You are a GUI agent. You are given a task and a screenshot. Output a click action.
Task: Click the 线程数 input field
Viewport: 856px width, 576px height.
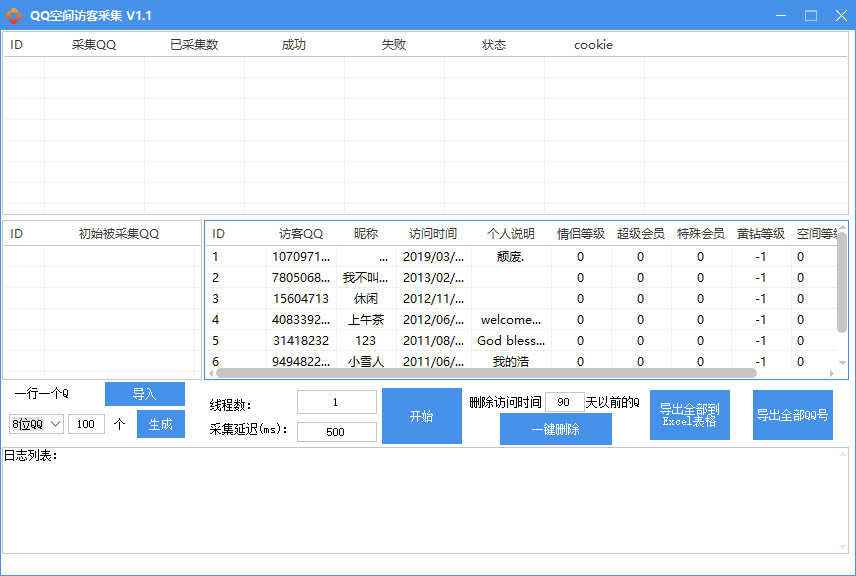pyautogui.click(x=336, y=402)
